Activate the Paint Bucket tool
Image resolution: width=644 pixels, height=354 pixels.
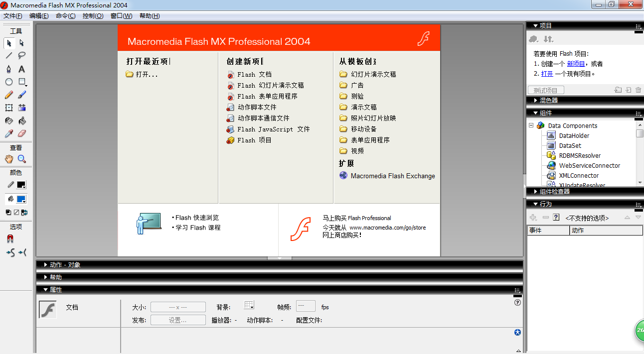(x=22, y=120)
